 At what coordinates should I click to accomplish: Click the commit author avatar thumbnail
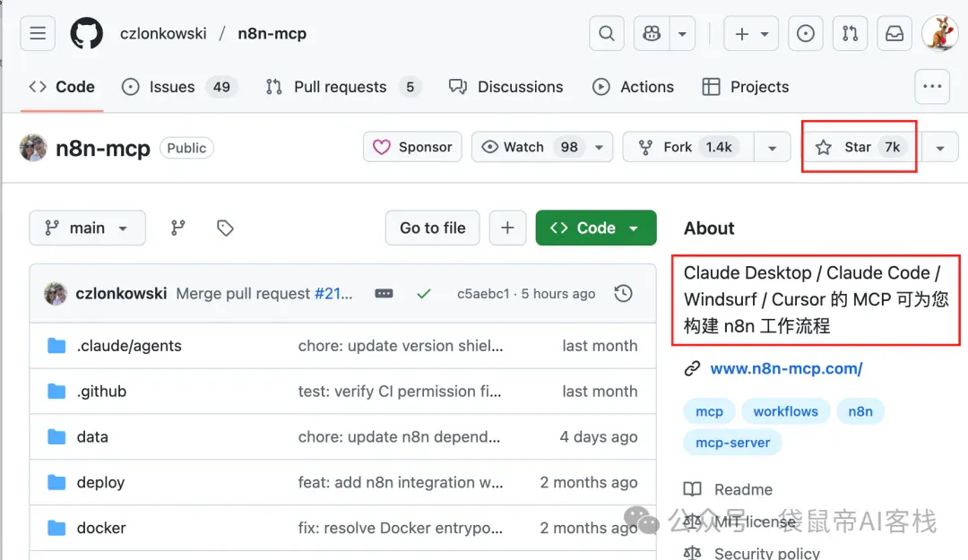(56, 293)
